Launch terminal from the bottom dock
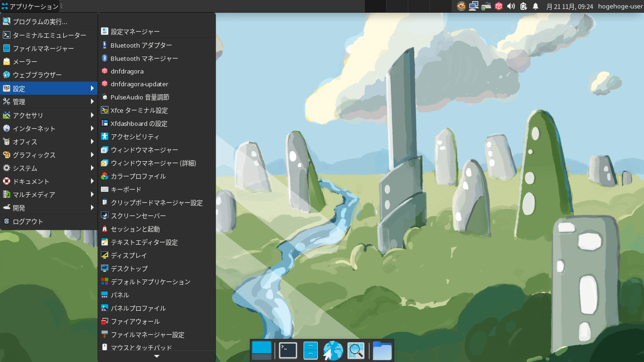This screenshot has height=362, width=644. 288,351
